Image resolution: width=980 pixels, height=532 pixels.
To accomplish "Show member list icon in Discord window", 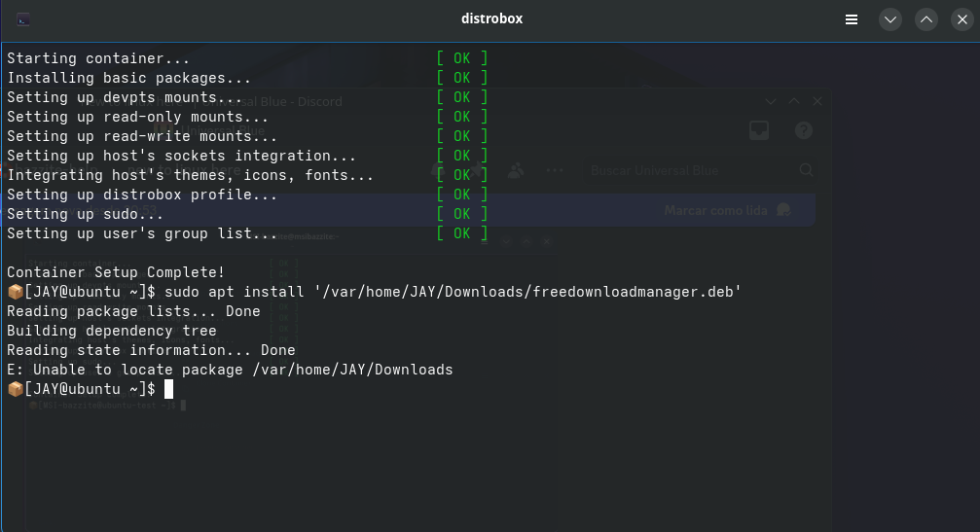I will click(x=516, y=170).
